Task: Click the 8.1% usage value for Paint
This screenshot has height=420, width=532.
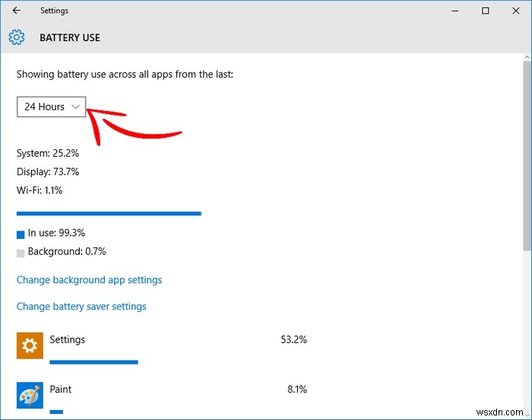Action: [297, 389]
